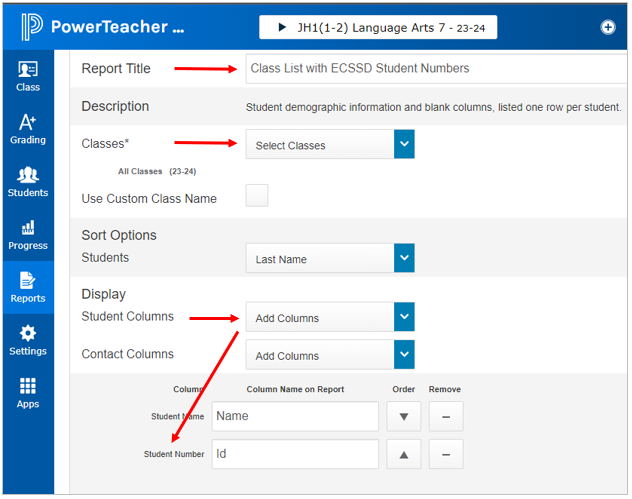Toggle the Use Custom Class Name checkbox
Viewport: 632px width, 499px height.
(257, 196)
